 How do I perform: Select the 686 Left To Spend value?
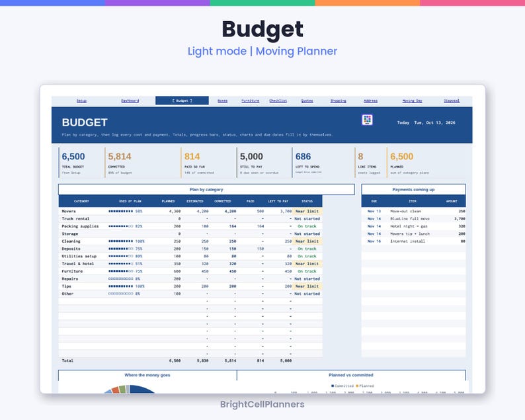[x=303, y=156]
